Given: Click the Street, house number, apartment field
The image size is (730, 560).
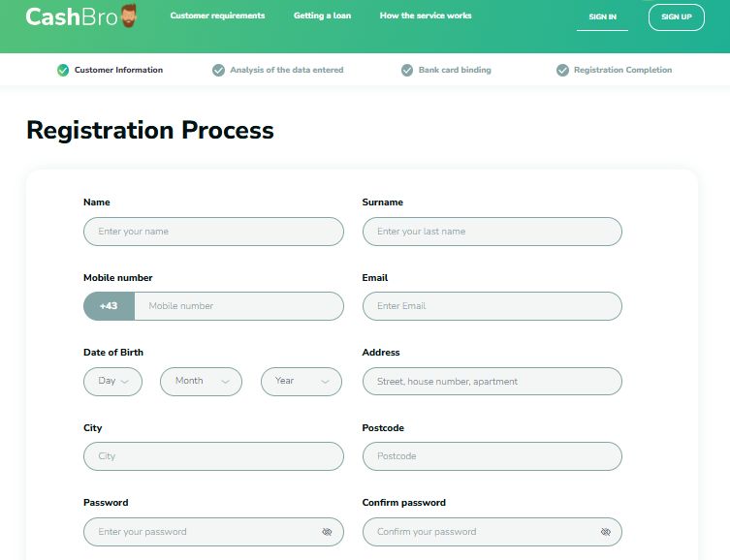Looking at the screenshot, I should pos(492,382).
